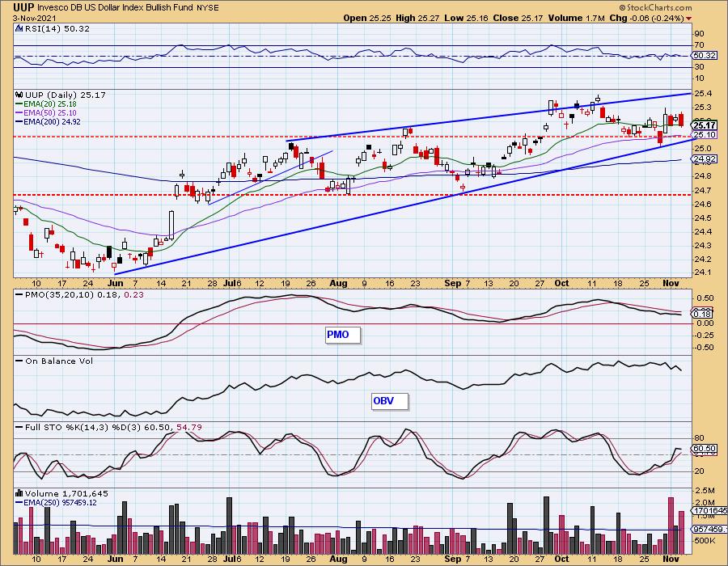Click the 500K volume axis label
Viewport: 728px width, 566px height.
click(705, 540)
